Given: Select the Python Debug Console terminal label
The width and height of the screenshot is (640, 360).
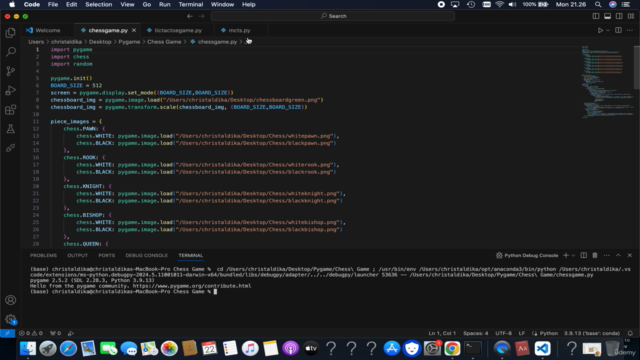Looking at the screenshot, I should pyautogui.click(x=527, y=256).
